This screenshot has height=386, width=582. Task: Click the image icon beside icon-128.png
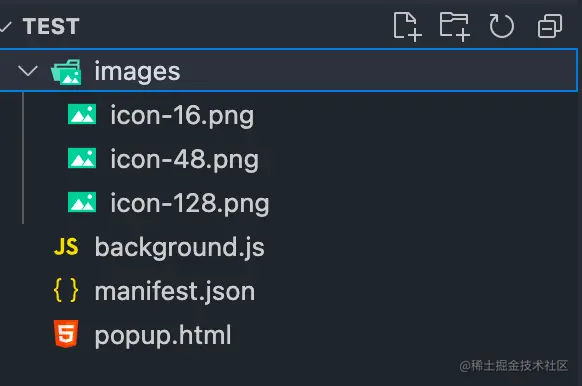pyautogui.click(x=82, y=202)
